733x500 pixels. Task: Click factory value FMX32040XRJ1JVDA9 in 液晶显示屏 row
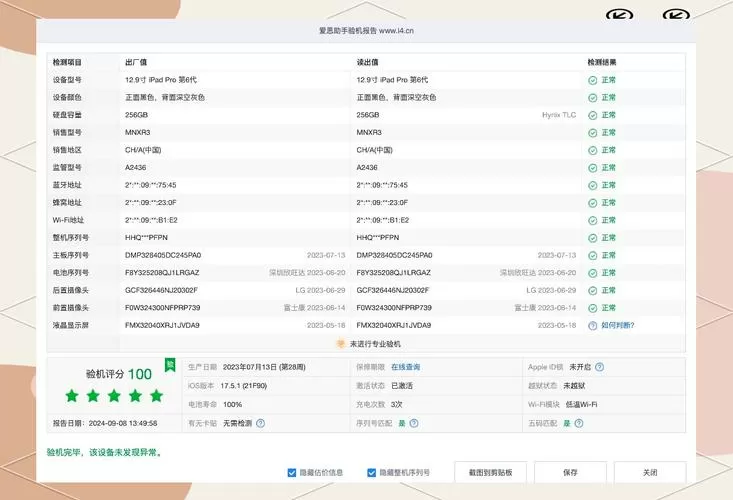coord(162,325)
